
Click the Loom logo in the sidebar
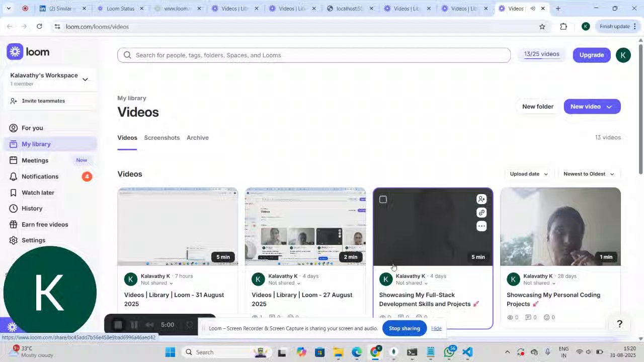[x=28, y=52]
